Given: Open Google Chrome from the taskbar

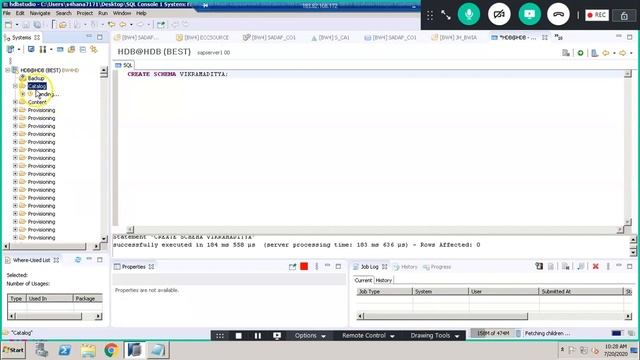Looking at the screenshot, I should point(111,350).
